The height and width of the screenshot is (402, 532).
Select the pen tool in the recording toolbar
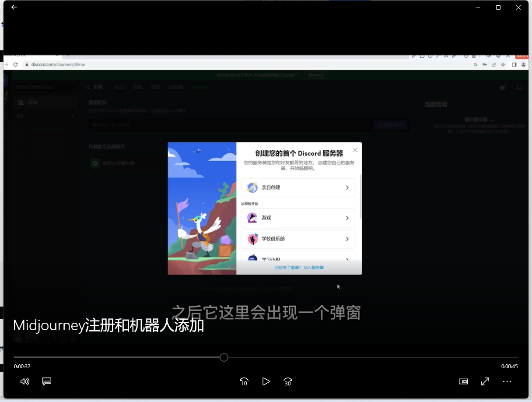(413, 56)
